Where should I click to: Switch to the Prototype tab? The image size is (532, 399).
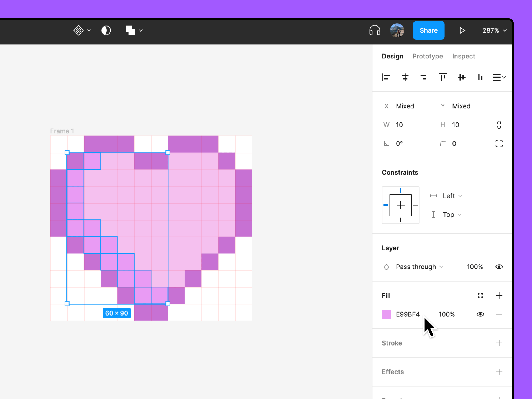pyautogui.click(x=428, y=56)
